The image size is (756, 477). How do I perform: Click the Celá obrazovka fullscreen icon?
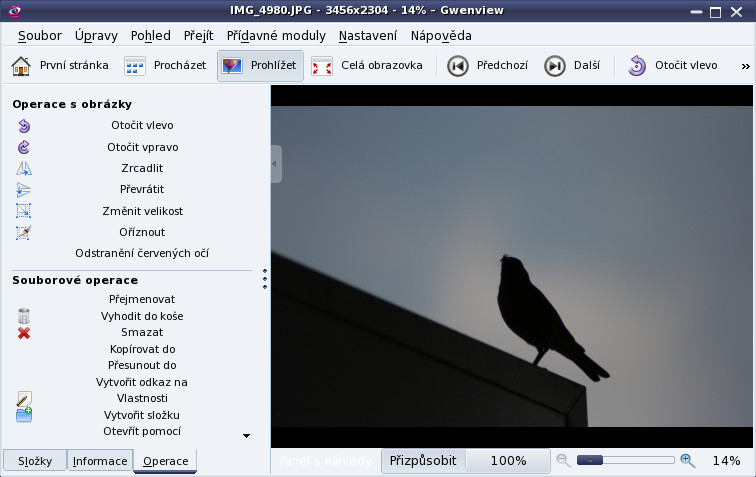[322, 66]
